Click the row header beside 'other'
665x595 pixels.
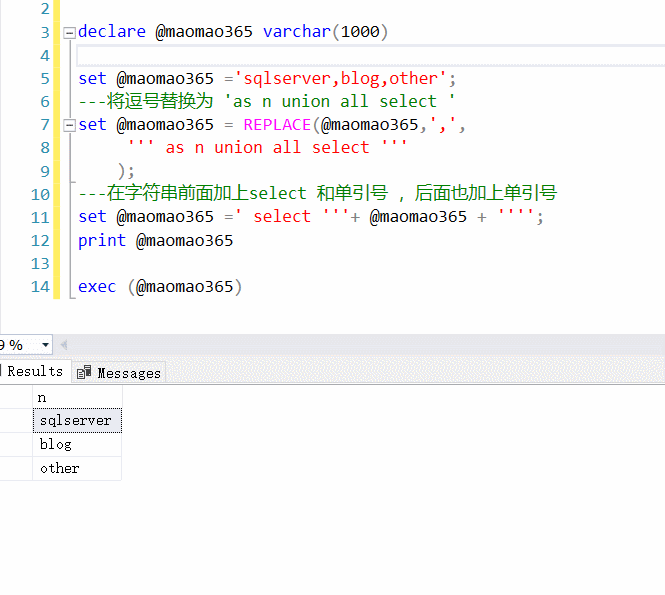15,469
